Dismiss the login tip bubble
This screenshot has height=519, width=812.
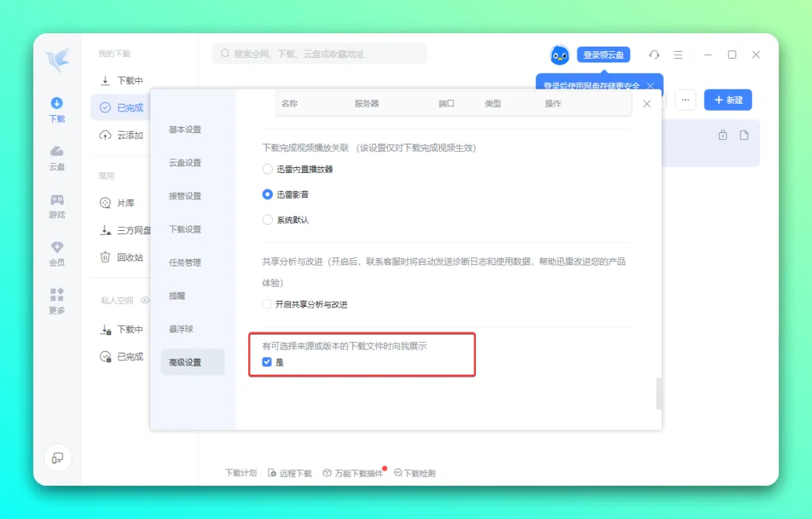click(x=650, y=86)
